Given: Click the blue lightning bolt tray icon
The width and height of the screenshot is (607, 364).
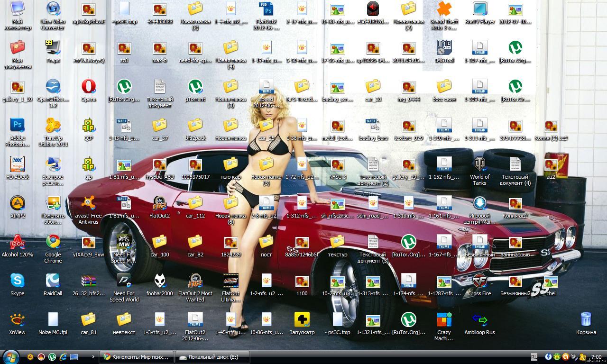Looking at the screenshot, I should click(548, 357).
